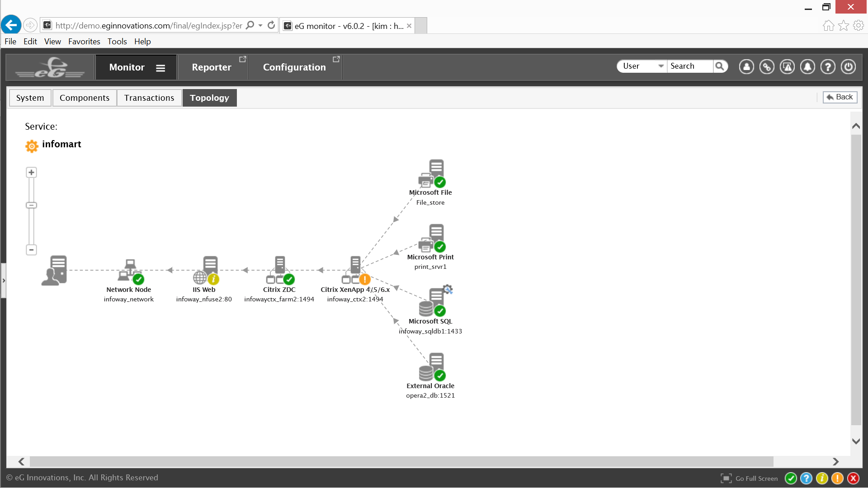Click the opera2_db:1521 label

click(x=430, y=395)
